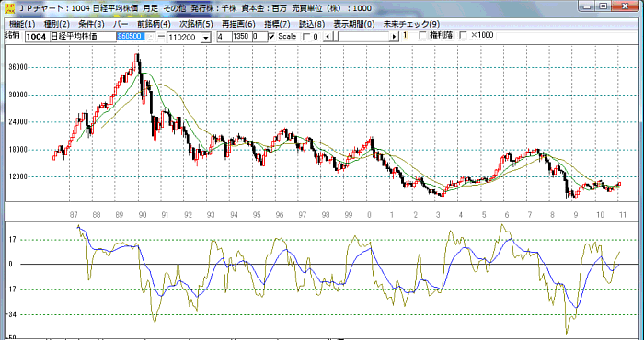Open the 種別(2) menu

pos(57,24)
